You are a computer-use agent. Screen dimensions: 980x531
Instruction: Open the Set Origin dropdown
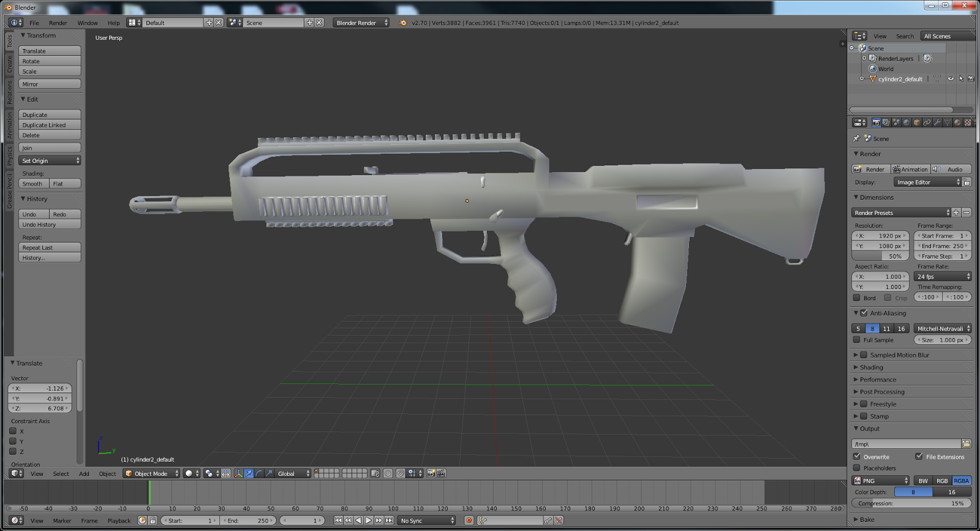click(50, 160)
